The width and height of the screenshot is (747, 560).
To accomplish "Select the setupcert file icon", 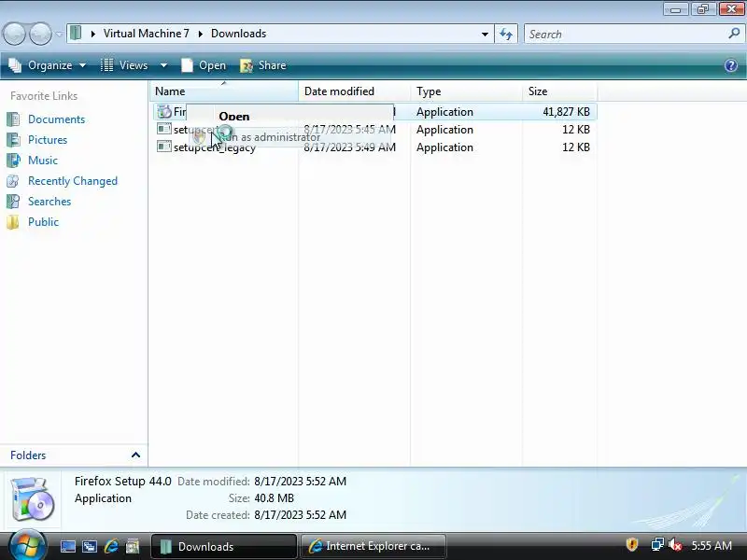I will coord(164,129).
